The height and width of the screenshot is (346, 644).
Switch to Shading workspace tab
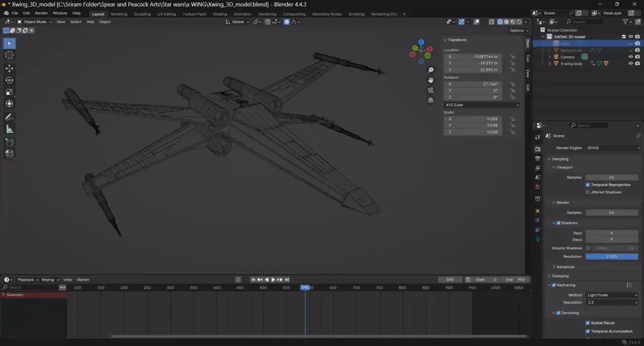[x=220, y=14]
